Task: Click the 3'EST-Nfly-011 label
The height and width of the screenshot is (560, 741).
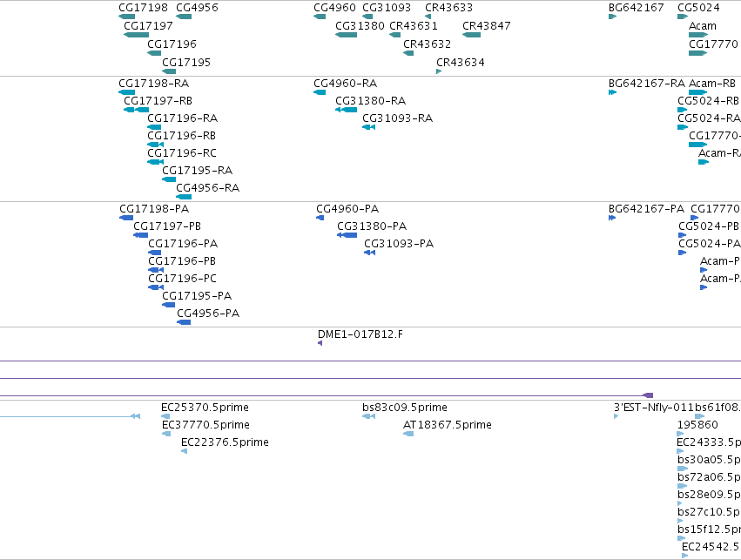Action: click(654, 408)
